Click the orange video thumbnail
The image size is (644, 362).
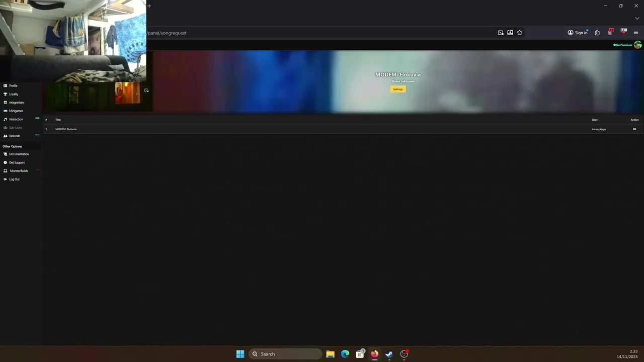point(128,94)
